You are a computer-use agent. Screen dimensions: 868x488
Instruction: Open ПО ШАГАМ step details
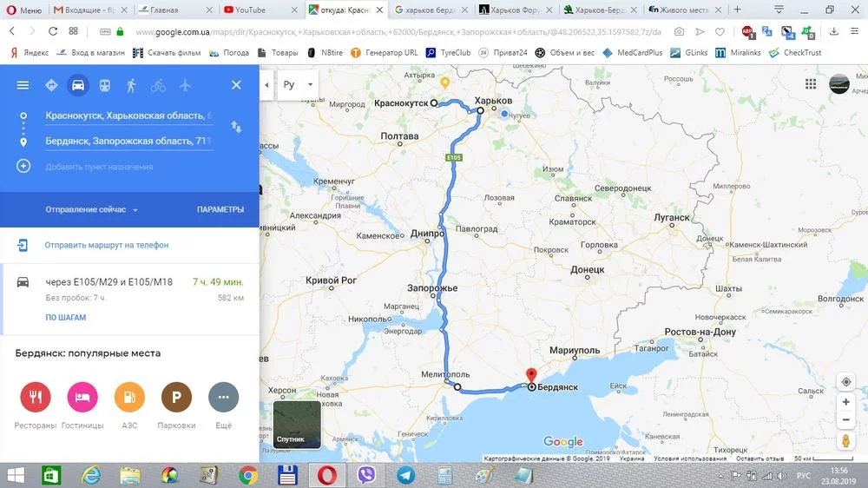[65, 318]
